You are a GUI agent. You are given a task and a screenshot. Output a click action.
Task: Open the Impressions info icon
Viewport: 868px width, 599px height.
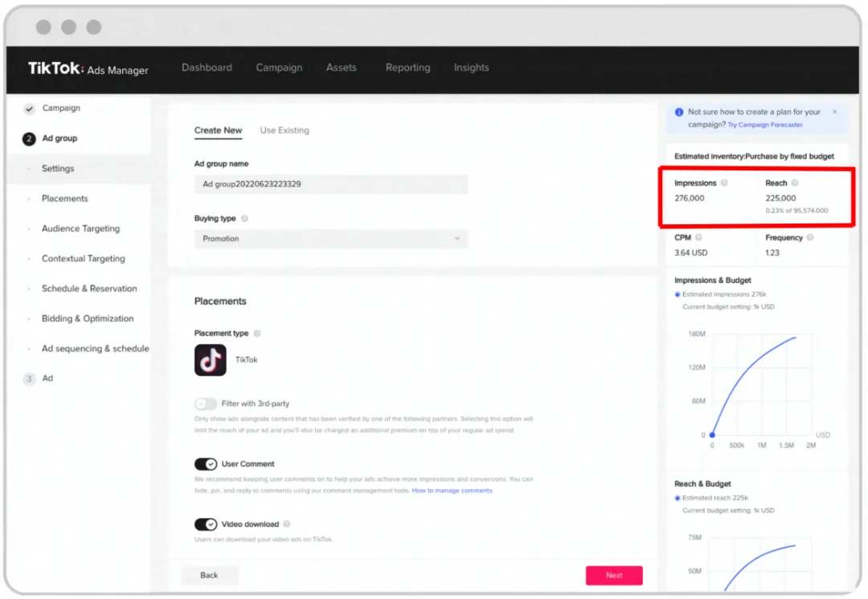tap(724, 183)
